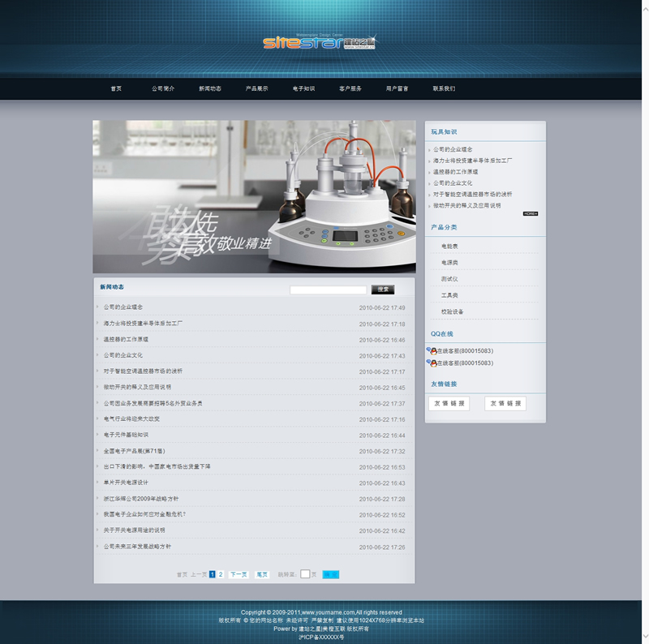Click the 下一页 next page button
Viewport: 649px width, 644px height.
(239, 574)
